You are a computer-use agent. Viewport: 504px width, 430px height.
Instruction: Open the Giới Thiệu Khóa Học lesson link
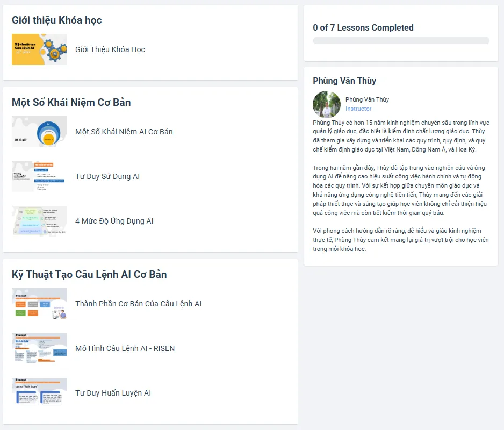110,49
